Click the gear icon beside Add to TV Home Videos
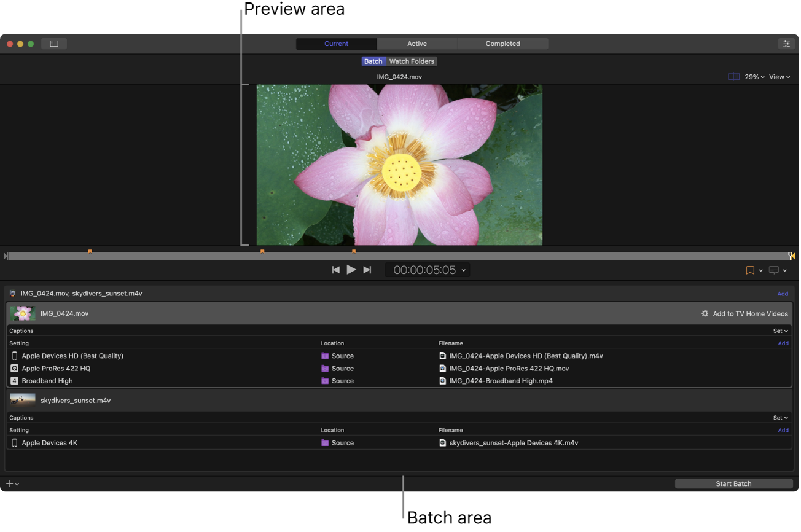Image resolution: width=801 pixels, height=532 pixels. coord(705,313)
